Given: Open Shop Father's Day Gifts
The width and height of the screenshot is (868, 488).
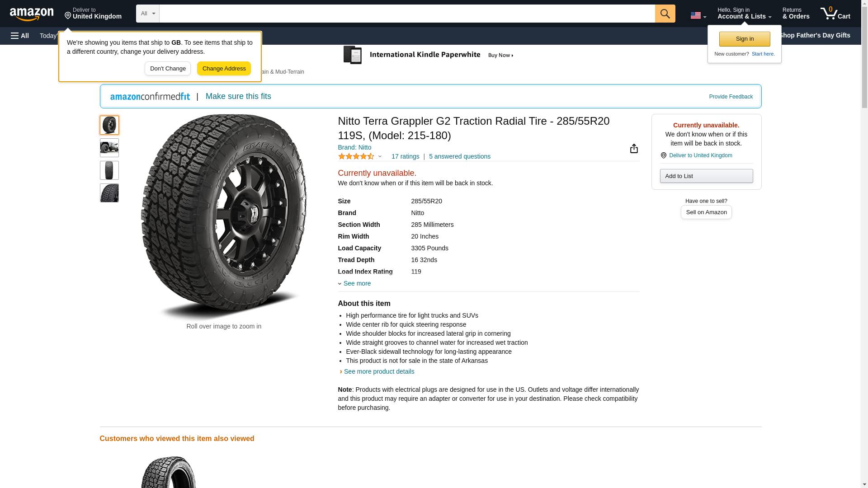Looking at the screenshot, I should pos(814,35).
